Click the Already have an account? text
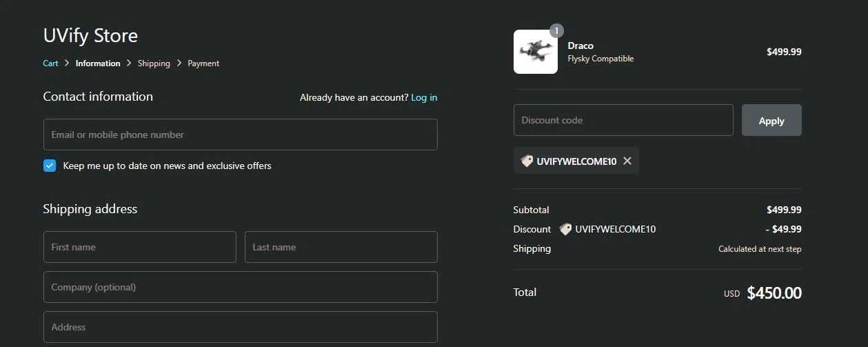868x347 pixels. (354, 97)
